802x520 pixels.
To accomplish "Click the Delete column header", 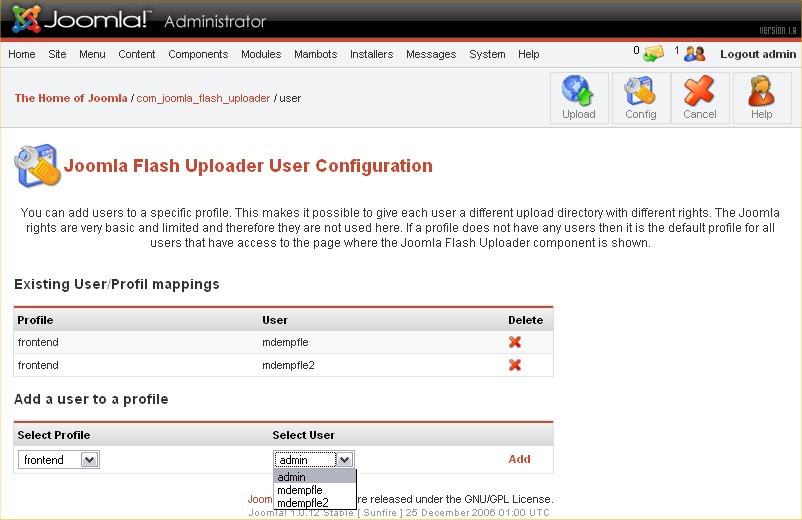I will coord(525,320).
